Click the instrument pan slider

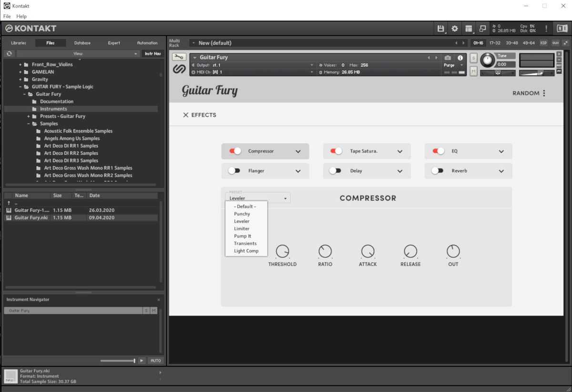tap(498, 73)
